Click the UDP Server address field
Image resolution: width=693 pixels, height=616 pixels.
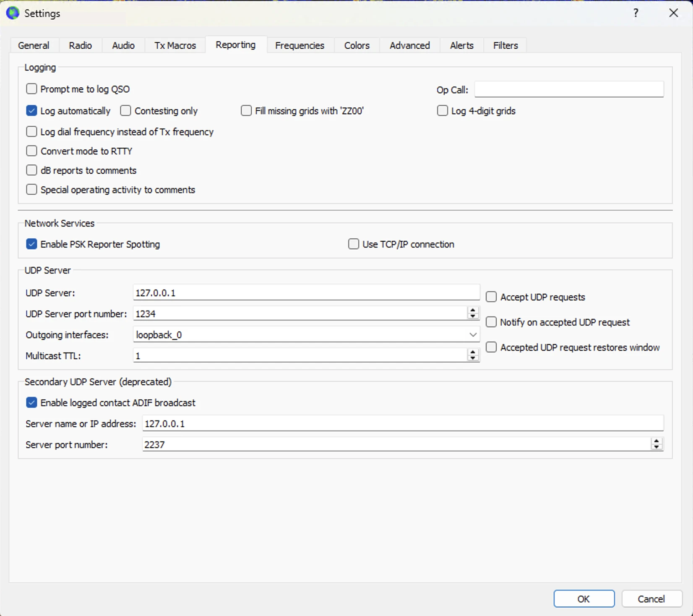306,292
